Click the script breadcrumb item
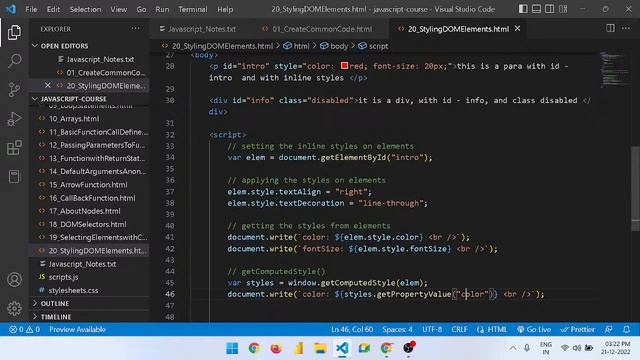Image resolution: width=640 pixels, height=360 pixels. pyautogui.click(x=373, y=46)
